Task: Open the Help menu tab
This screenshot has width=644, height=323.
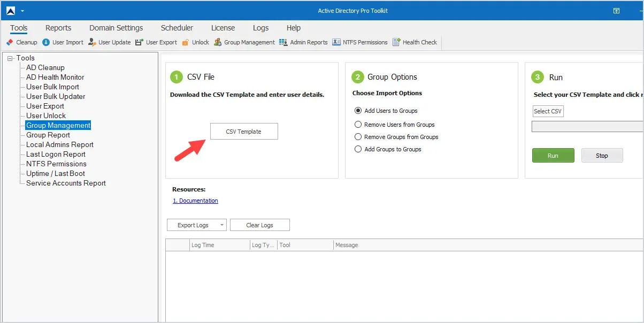Action: pos(294,28)
